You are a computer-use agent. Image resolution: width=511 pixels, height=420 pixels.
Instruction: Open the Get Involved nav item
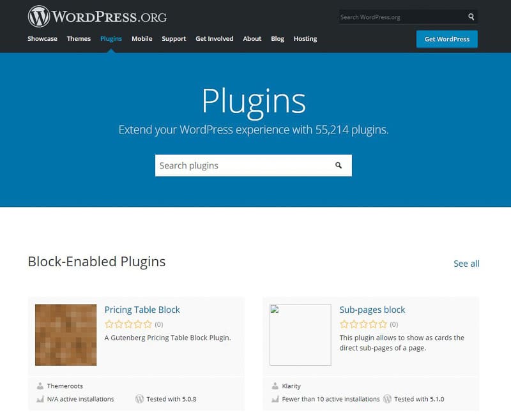[x=215, y=39]
